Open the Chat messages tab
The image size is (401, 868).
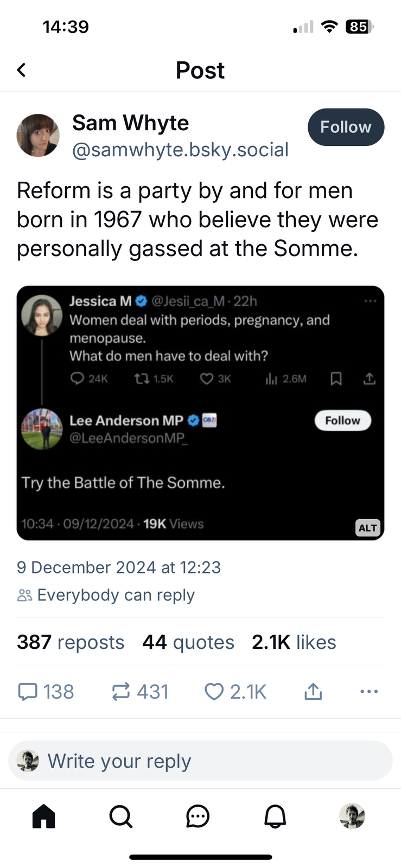[198, 816]
